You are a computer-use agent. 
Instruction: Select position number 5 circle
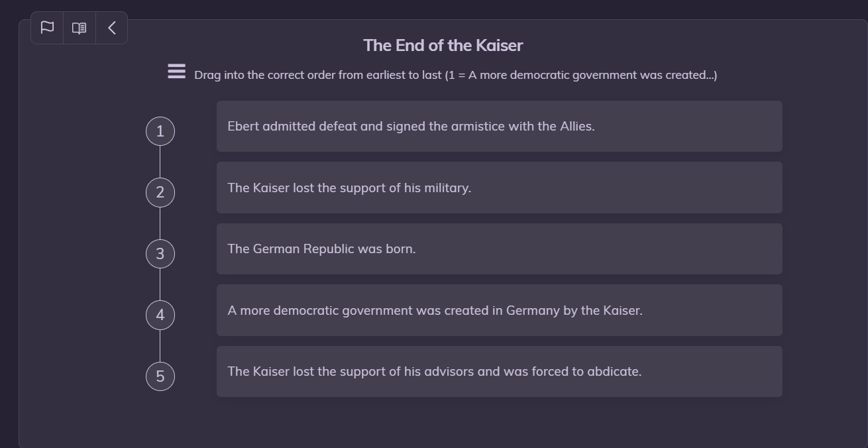[x=160, y=376]
